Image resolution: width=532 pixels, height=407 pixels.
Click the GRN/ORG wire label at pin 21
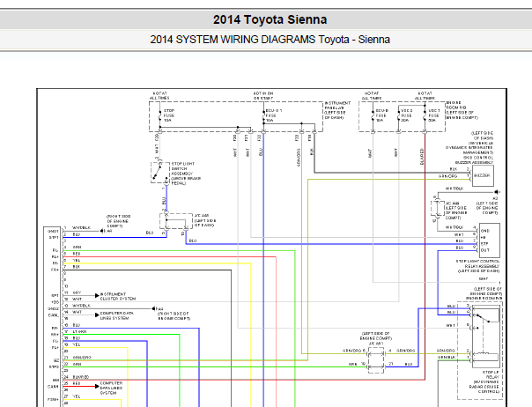click(x=82, y=358)
